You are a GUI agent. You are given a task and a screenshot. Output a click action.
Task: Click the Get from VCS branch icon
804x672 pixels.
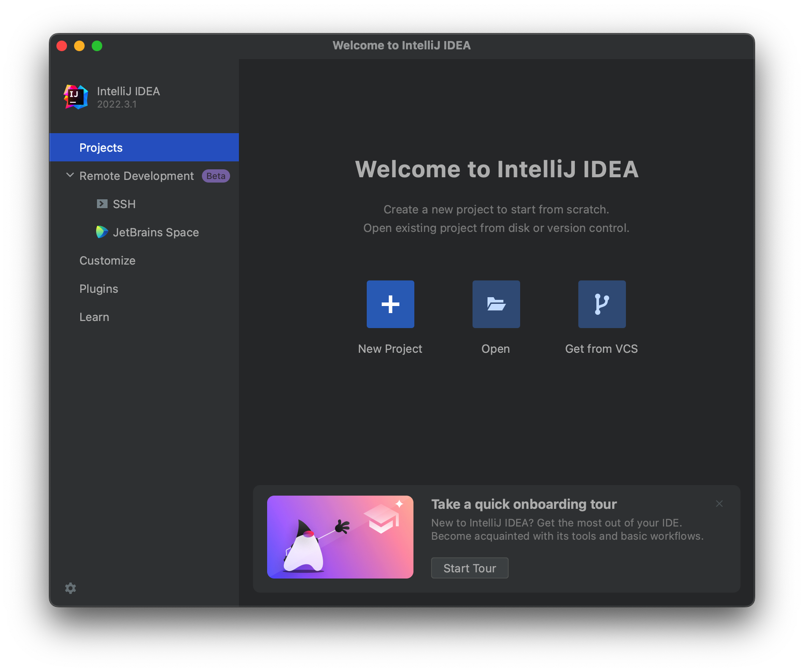tap(602, 304)
